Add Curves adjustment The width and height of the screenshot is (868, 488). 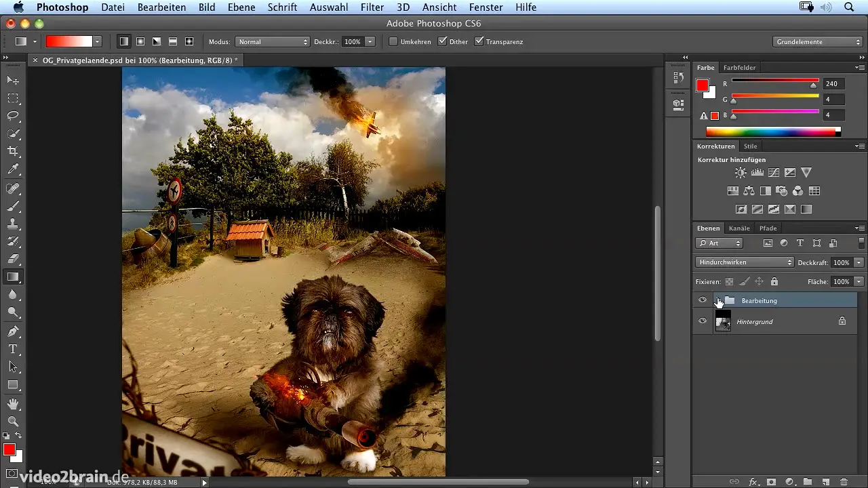(773, 173)
